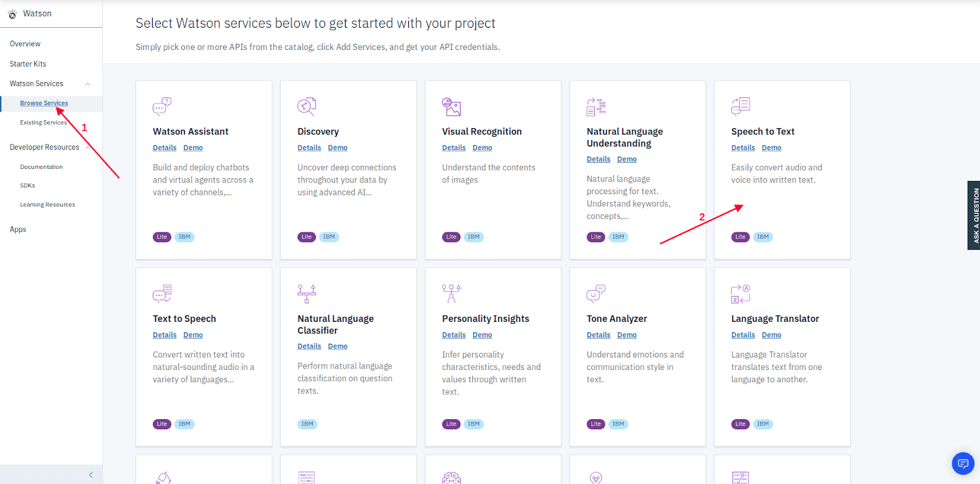
Task: Click the Tone Analyzer card title
Action: [617, 319]
